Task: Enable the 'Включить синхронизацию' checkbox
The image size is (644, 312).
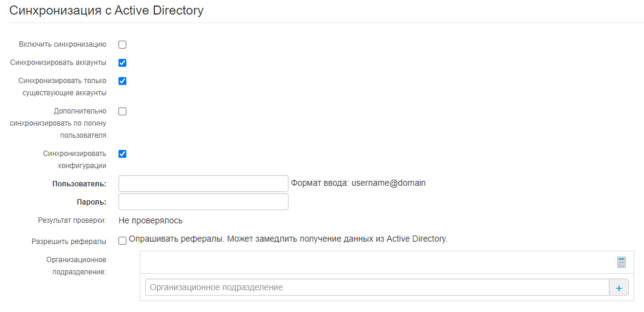Action: point(122,44)
